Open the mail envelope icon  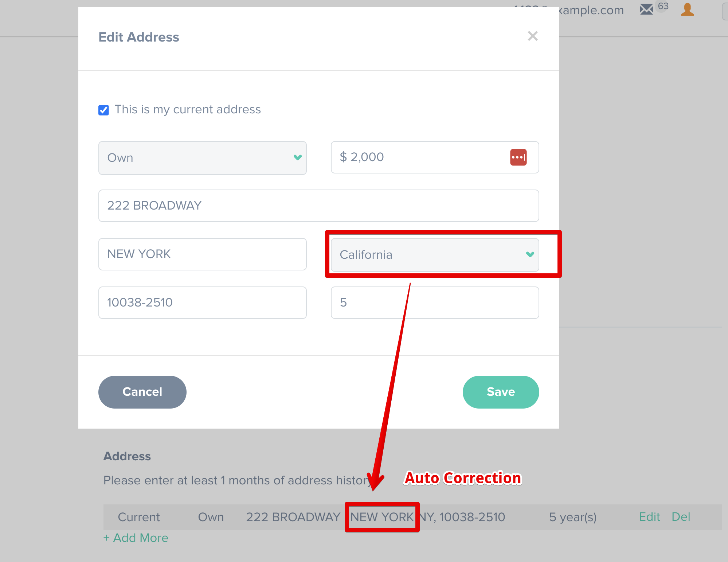[x=646, y=9]
